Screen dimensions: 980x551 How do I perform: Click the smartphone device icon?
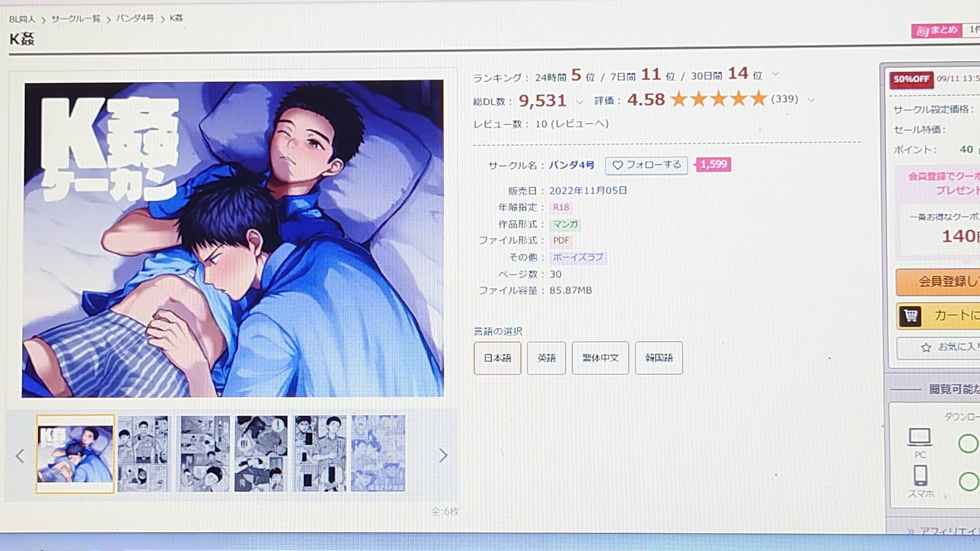pyautogui.click(x=920, y=475)
